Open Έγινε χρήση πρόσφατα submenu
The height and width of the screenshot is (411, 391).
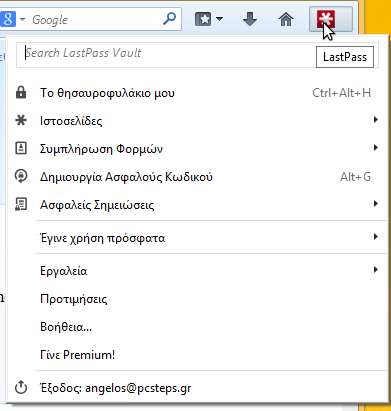pos(197,238)
